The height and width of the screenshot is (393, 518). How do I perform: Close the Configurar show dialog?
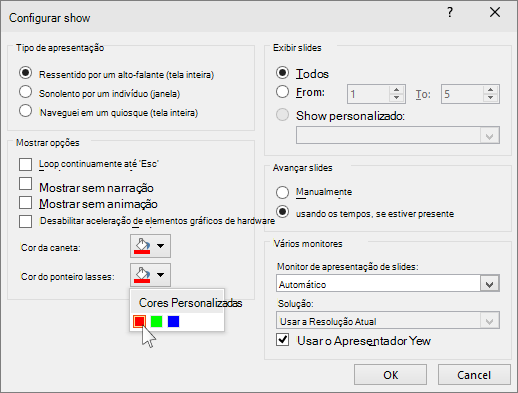click(x=495, y=13)
